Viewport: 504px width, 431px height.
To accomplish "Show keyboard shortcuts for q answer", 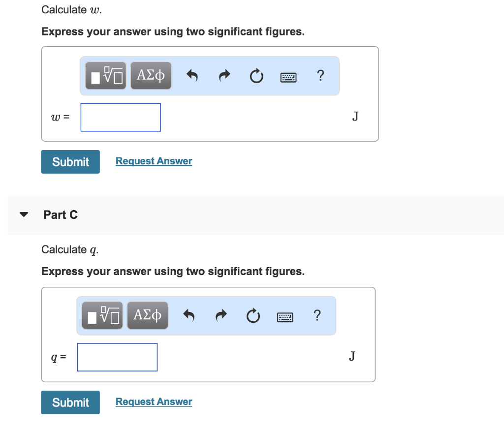I will [285, 317].
